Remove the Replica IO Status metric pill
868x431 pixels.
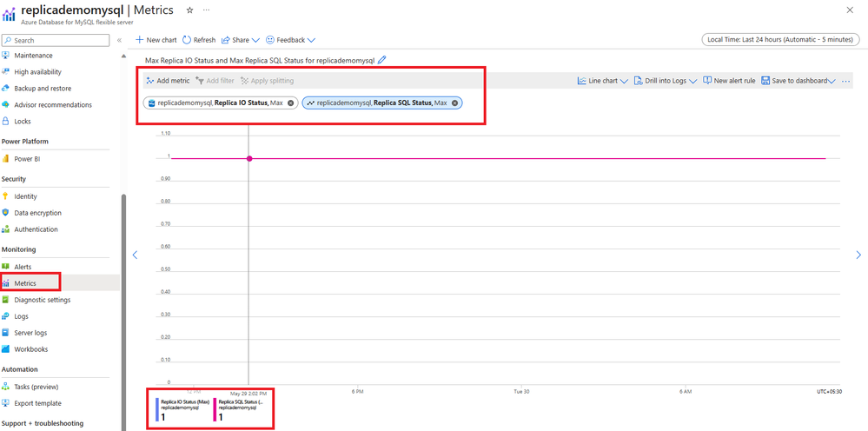tap(290, 103)
